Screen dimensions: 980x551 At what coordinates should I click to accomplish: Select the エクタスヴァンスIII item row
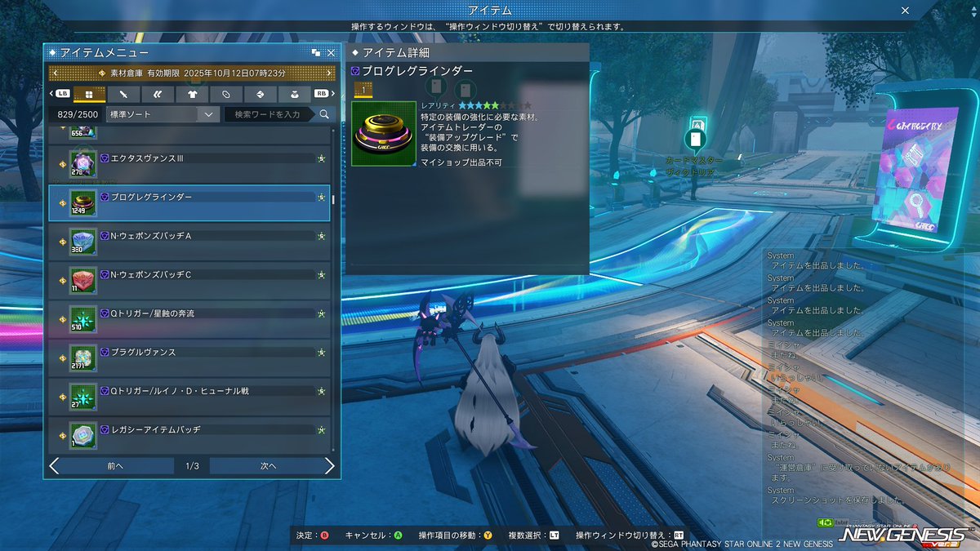189,164
